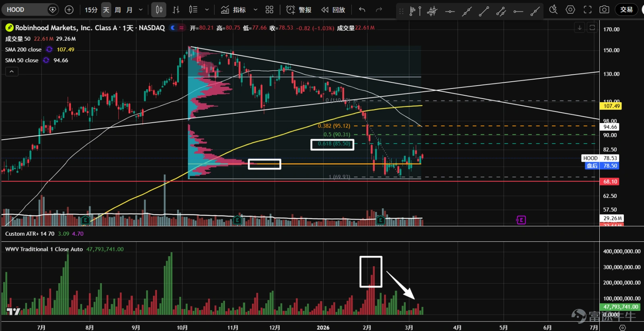
Task: Click the SMA 50 close refresh icon
Action: (46, 60)
